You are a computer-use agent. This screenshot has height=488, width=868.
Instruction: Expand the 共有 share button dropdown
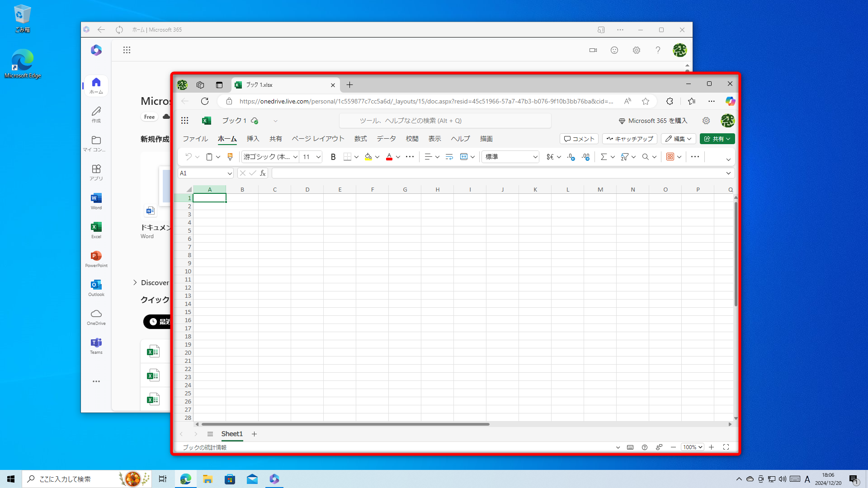(728, 139)
